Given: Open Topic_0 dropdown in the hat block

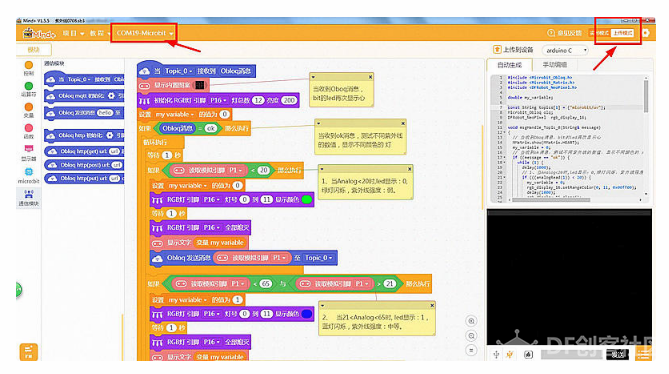Looking at the screenshot, I should (179, 71).
